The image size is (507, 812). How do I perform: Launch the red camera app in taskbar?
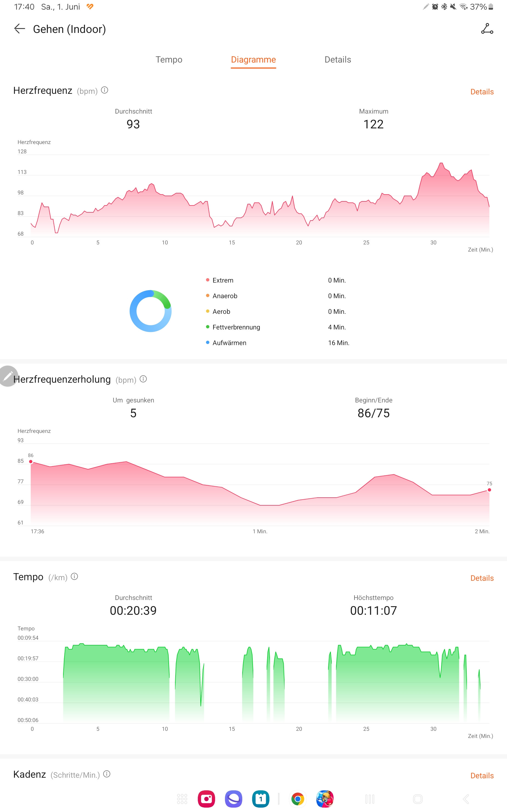click(207, 799)
